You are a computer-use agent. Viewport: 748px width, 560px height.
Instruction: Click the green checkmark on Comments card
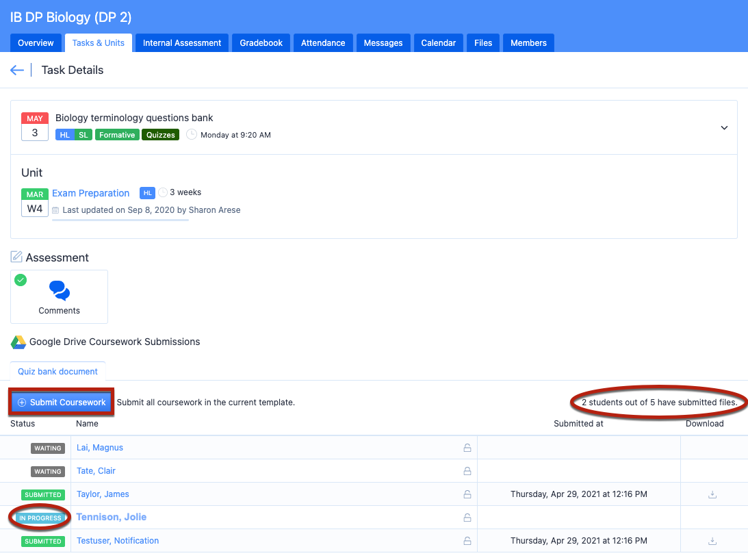(21, 280)
